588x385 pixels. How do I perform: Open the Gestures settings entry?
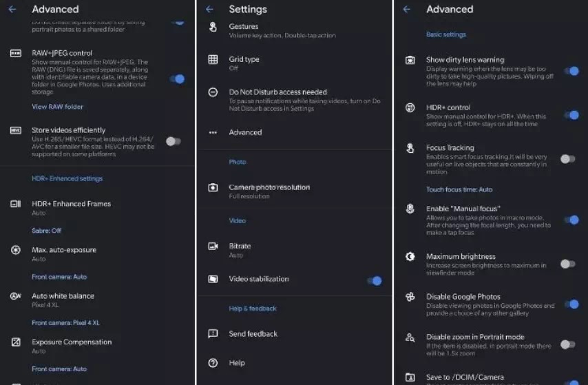(x=295, y=30)
